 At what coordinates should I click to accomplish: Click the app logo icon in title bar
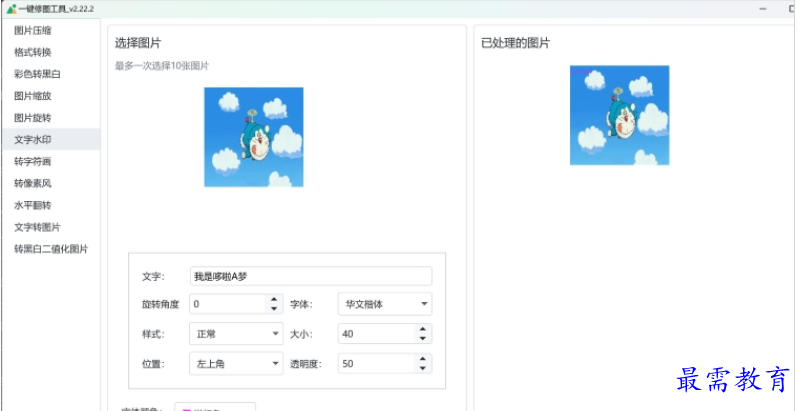(x=11, y=9)
